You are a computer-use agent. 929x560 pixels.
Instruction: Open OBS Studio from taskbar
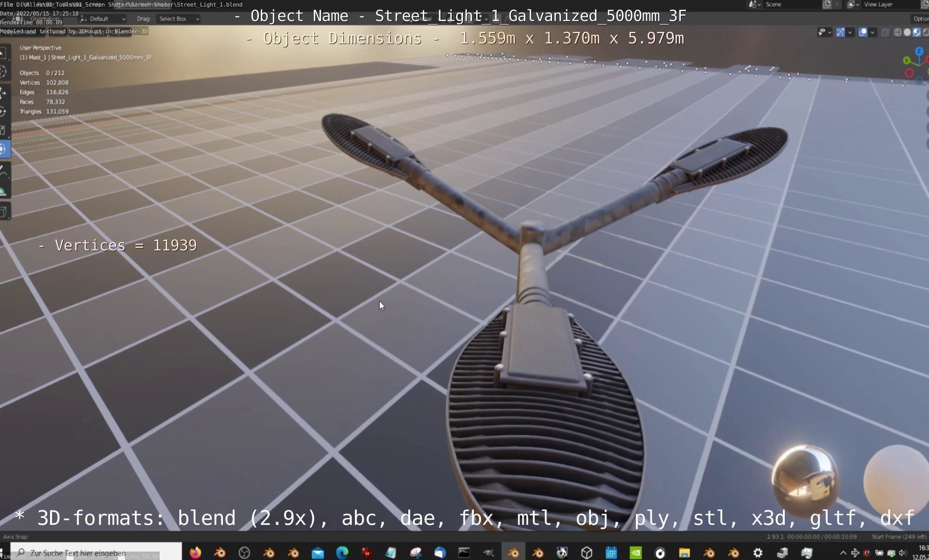click(244, 553)
